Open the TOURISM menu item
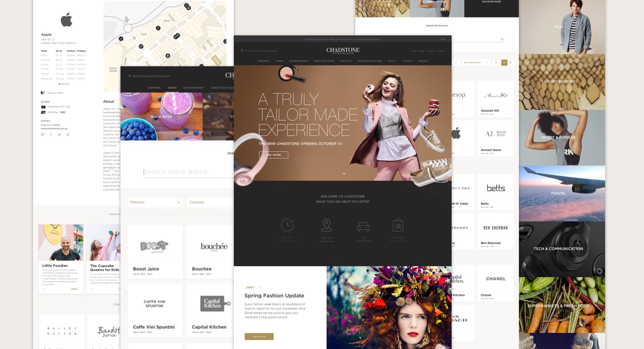Image resolution: width=644 pixels, height=349 pixels. (x=407, y=61)
